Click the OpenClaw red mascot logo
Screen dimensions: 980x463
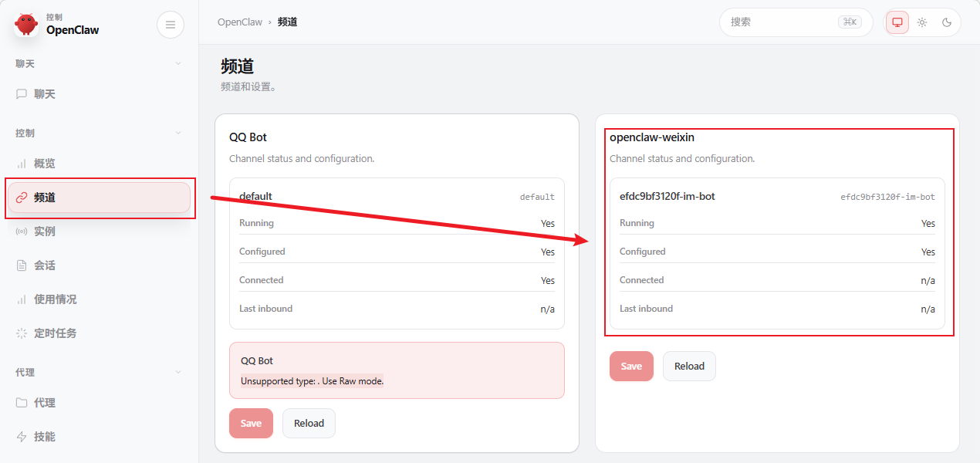point(26,25)
